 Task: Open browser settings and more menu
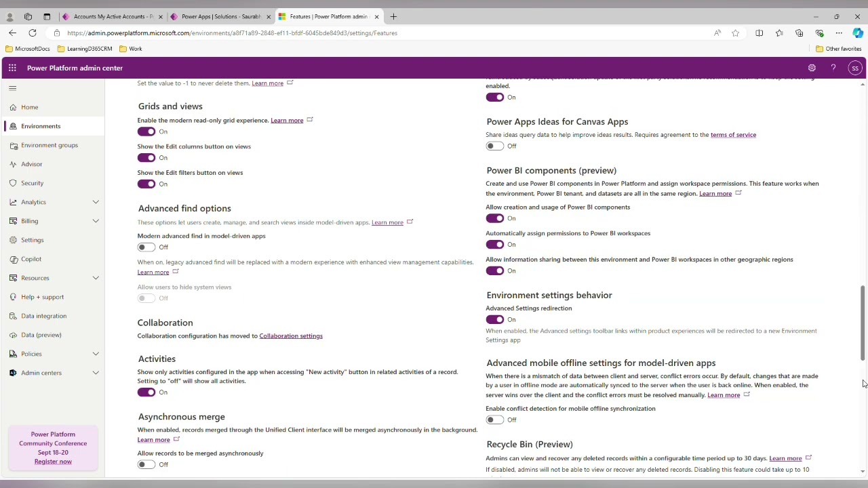pyautogui.click(x=839, y=33)
